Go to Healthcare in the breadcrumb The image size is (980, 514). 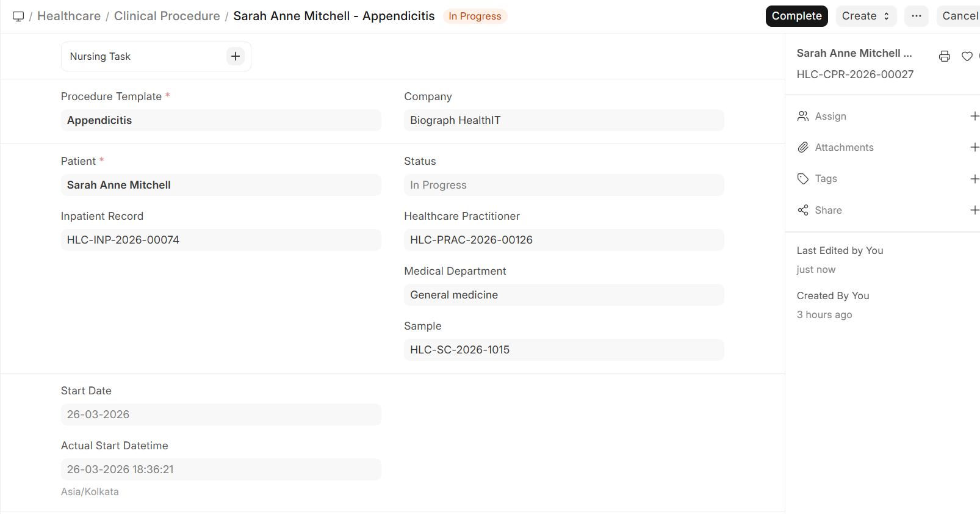(69, 16)
